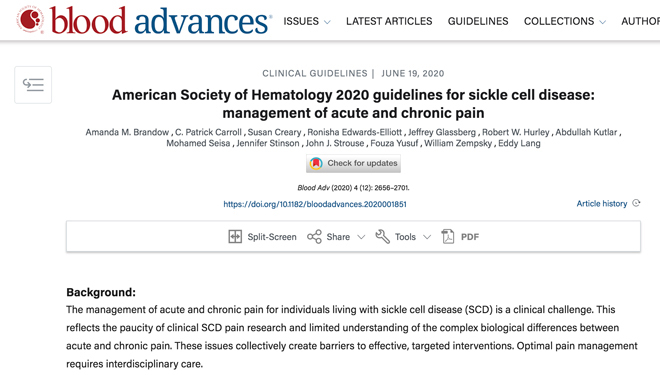The image size is (660, 375).
Task: Click the Tools wrench icon
Action: (382, 237)
